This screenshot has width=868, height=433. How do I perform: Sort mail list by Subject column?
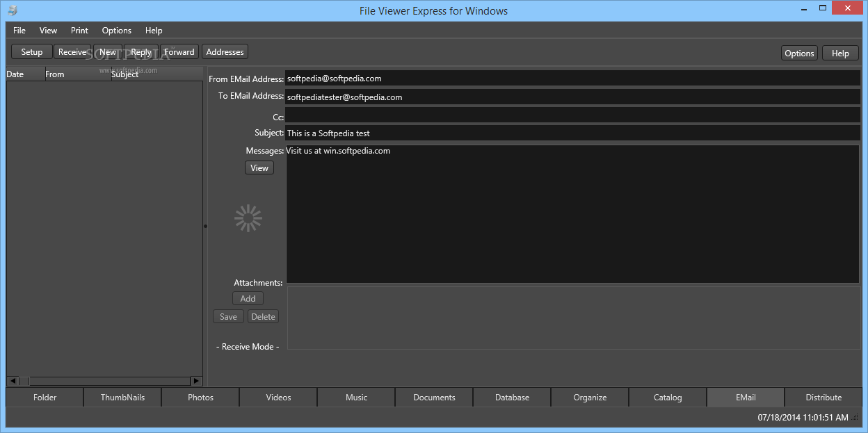(x=156, y=74)
